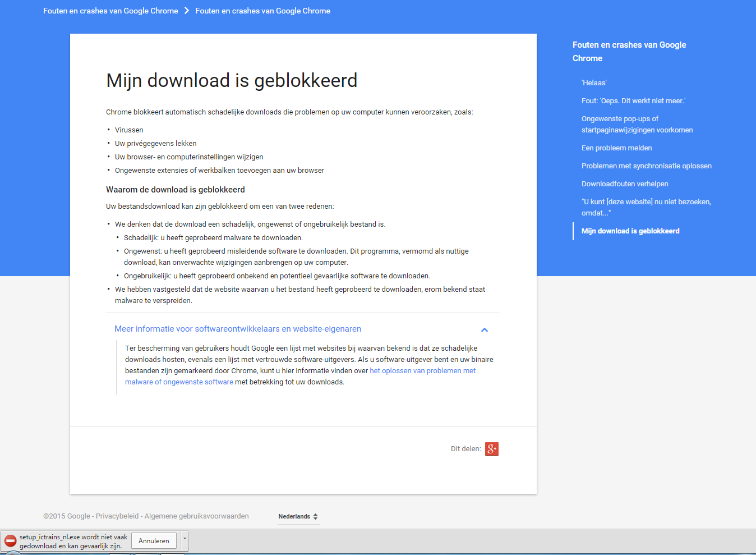The height and width of the screenshot is (555, 756).
Task: Click the 'Virussen' bullet item
Action: (129, 130)
